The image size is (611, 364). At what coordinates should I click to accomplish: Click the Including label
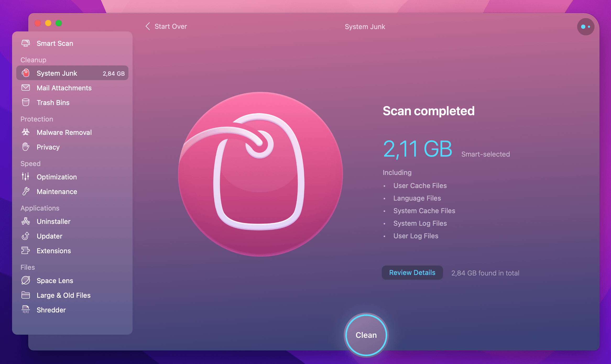[397, 172]
